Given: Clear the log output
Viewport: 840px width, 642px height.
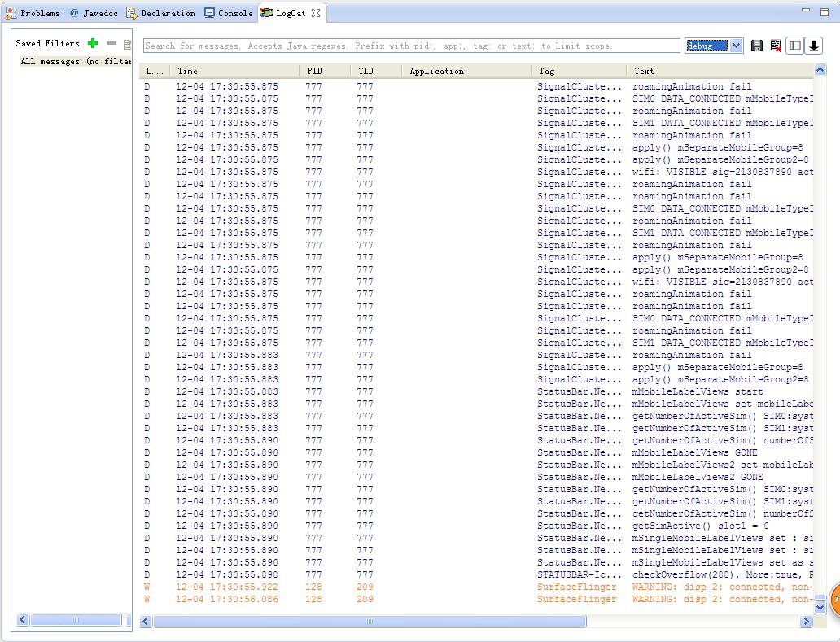Looking at the screenshot, I should (x=775, y=46).
